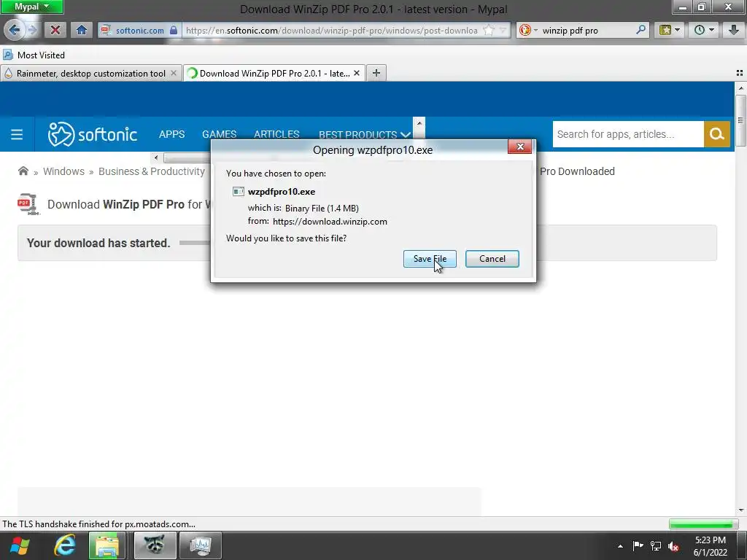
Task: Open the GAMES menu on Softonic
Action: tap(219, 134)
